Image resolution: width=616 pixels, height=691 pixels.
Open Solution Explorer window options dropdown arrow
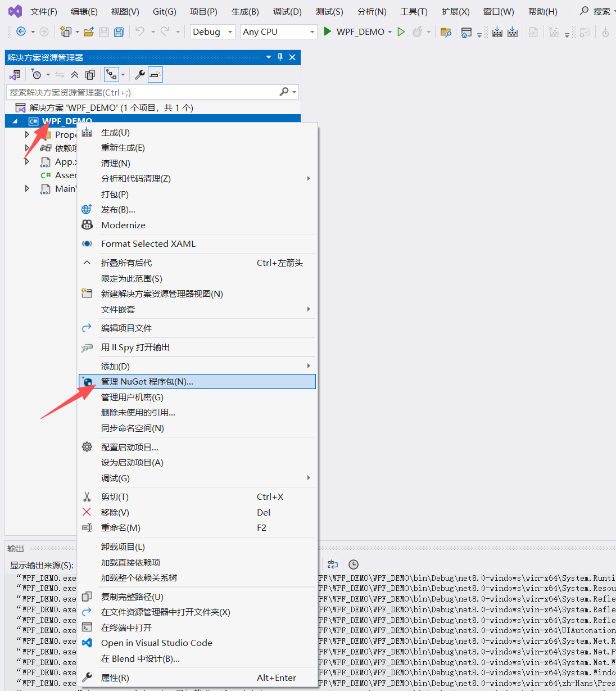[x=269, y=57]
